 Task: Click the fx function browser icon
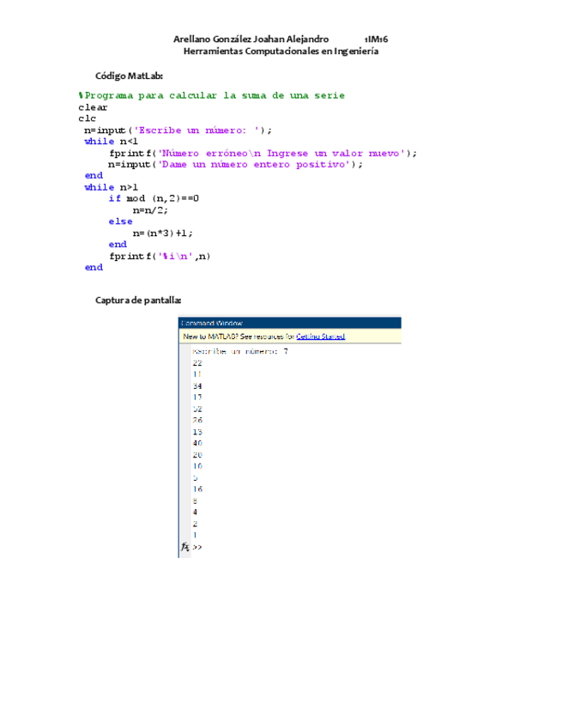click(x=184, y=547)
